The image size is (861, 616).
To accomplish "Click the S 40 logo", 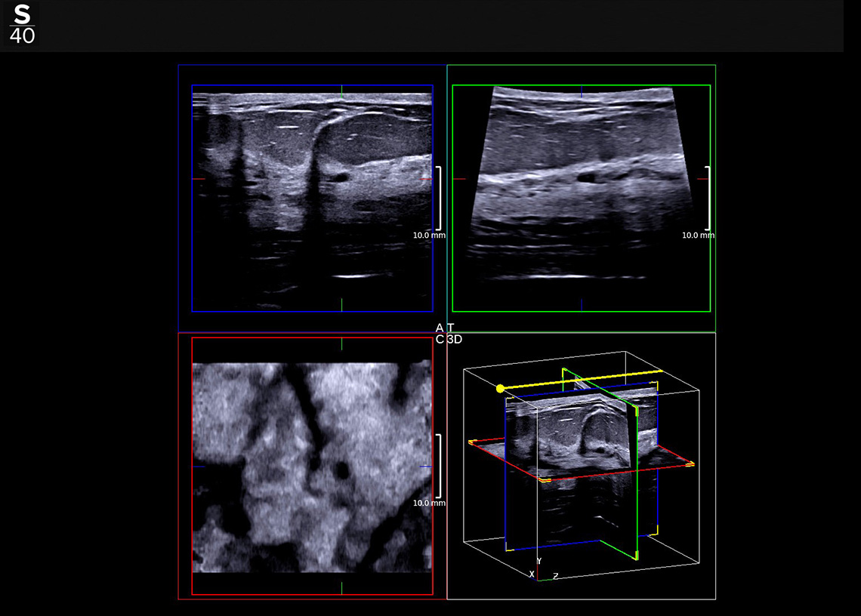I will click(23, 24).
